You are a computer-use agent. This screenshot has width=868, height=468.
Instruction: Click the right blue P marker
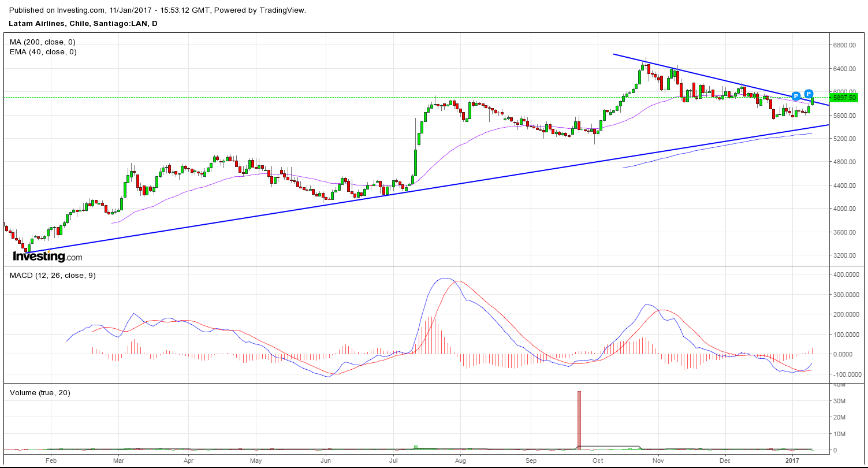click(x=809, y=94)
